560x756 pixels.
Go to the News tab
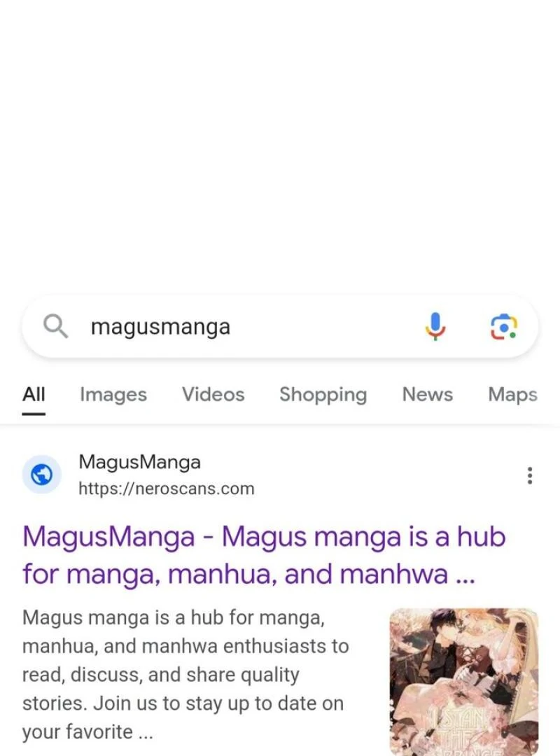428,394
